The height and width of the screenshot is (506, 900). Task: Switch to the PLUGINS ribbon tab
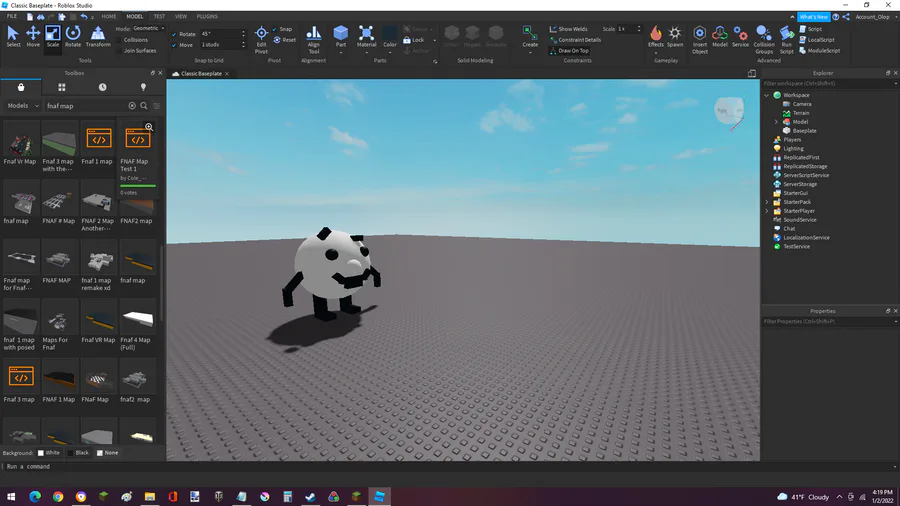(207, 17)
